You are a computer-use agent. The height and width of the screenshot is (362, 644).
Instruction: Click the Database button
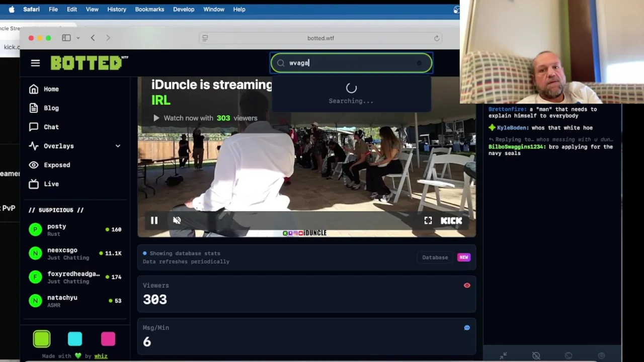point(435,257)
